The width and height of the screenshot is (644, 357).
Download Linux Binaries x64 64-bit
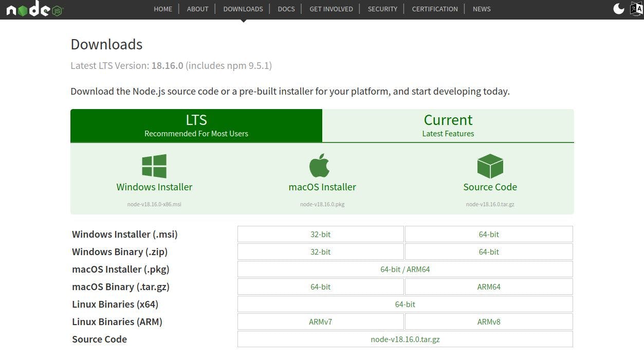pos(405,304)
